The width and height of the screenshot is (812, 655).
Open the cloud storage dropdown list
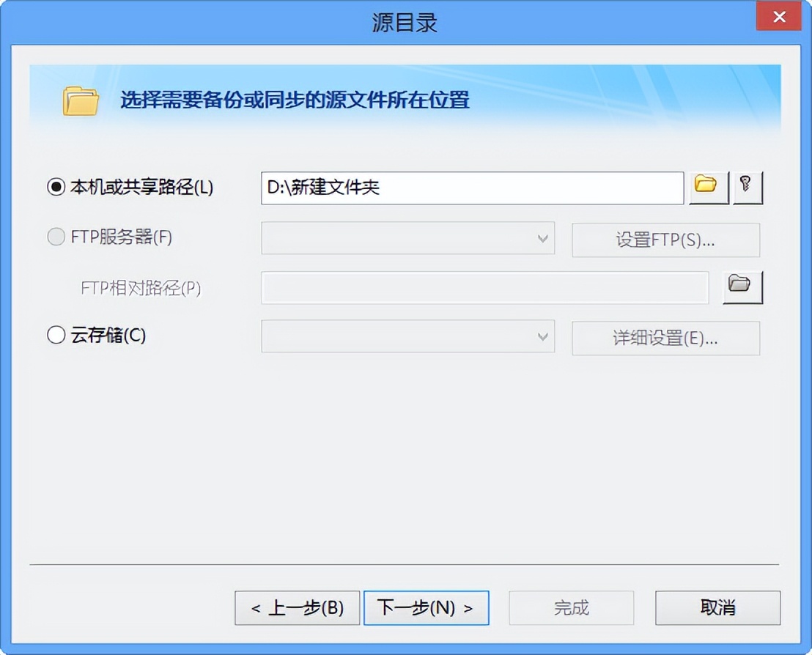(x=542, y=338)
